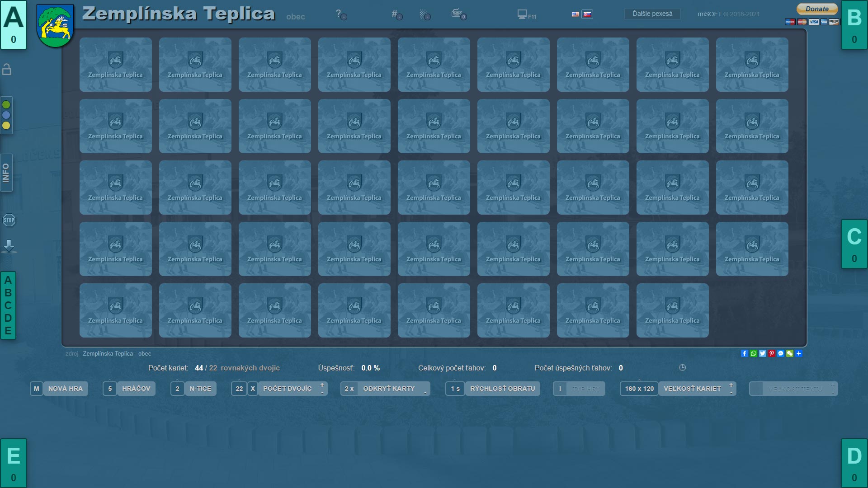This screenshot has height=488, width=868.
Task: Share via WhatsApp icon
Action: point(754,353)
